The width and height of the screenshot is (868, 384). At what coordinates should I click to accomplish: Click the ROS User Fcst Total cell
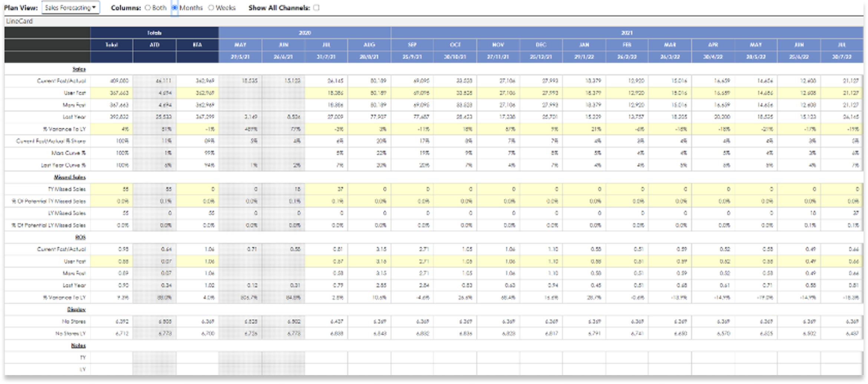pyautogui.click(x=112, y=261)
